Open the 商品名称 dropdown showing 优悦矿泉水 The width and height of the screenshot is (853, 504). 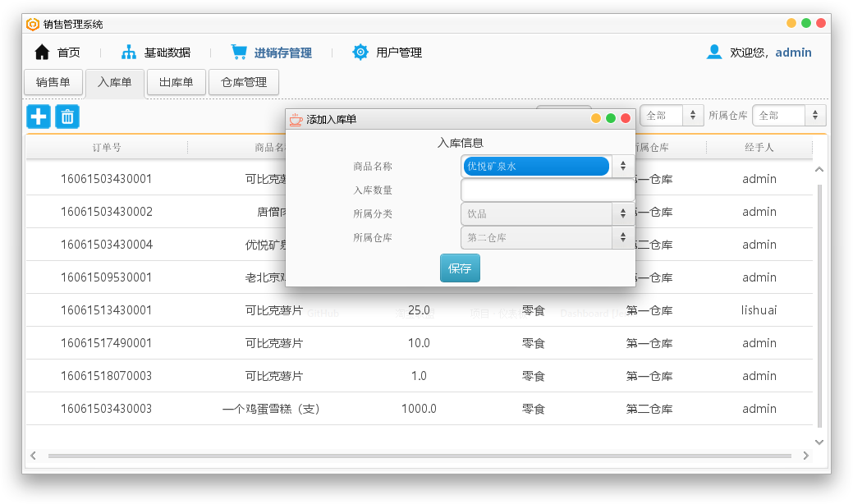[x=547, y=167]
